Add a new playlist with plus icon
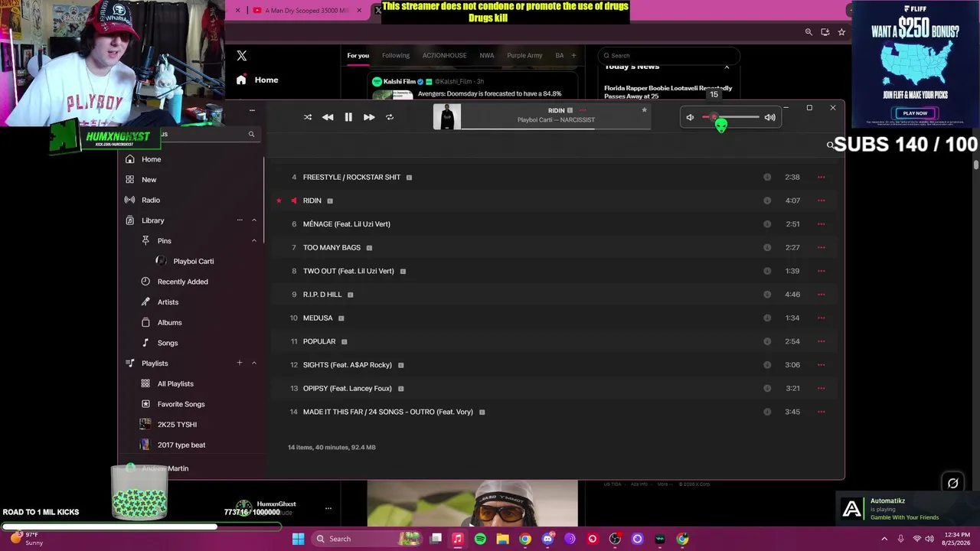The image size is (980, 551). 240,363
